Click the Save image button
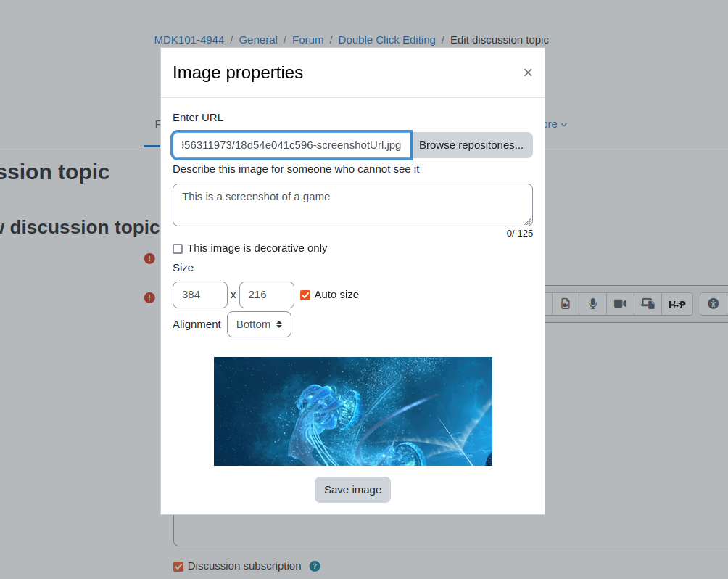 click(352, 490)
